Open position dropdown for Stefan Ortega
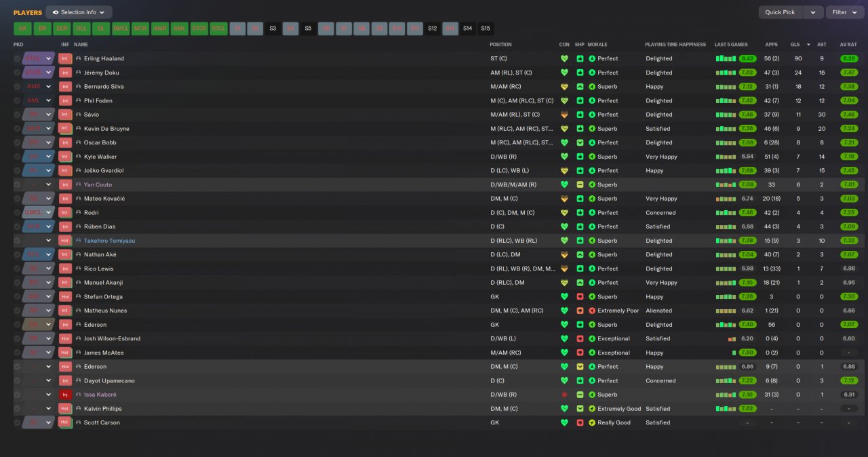This screenshot has width=868, height=457. [49, 296]
